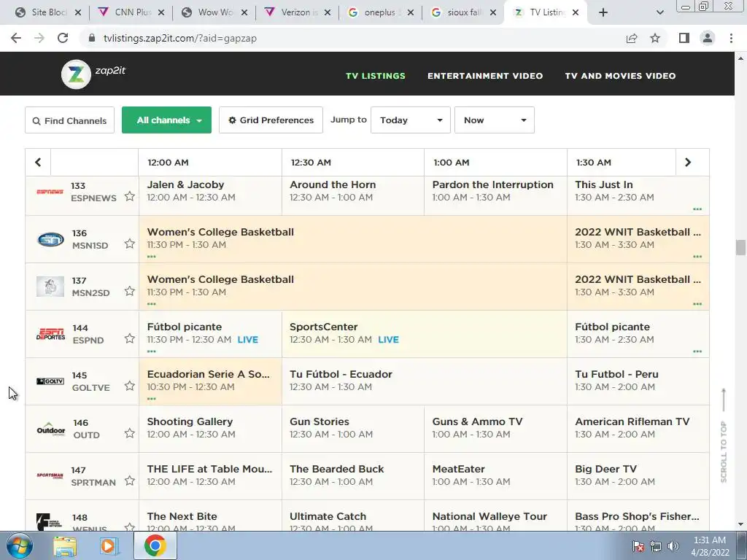The image size is (747, 560).
Task: Favorite the ESPND channel star
Action: 130,338
